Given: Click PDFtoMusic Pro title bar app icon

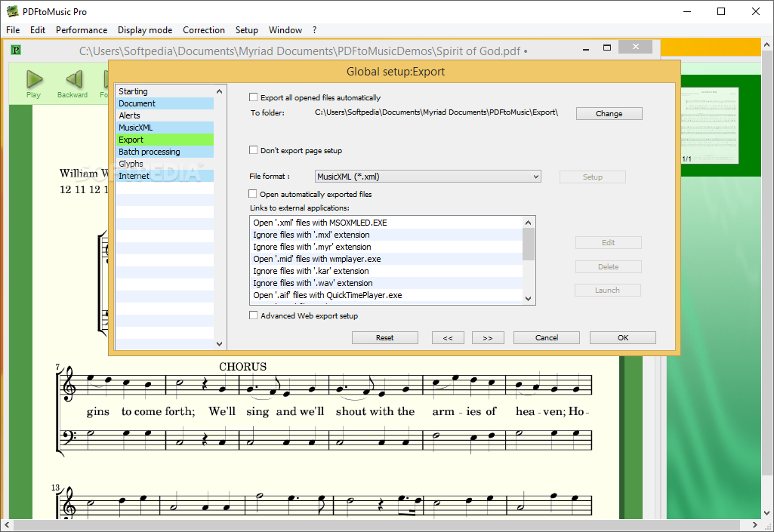Looking at the screenshot, I should click(x=12, y=11).
